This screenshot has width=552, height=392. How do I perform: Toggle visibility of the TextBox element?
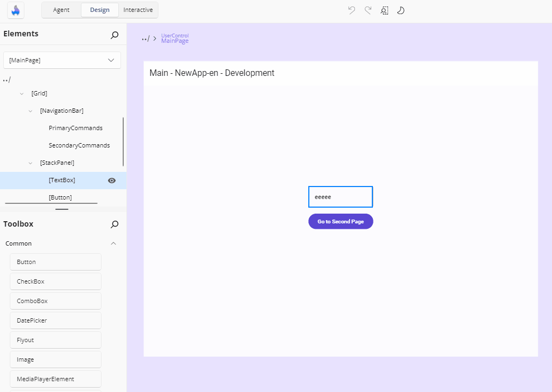(x=112, y=181)
